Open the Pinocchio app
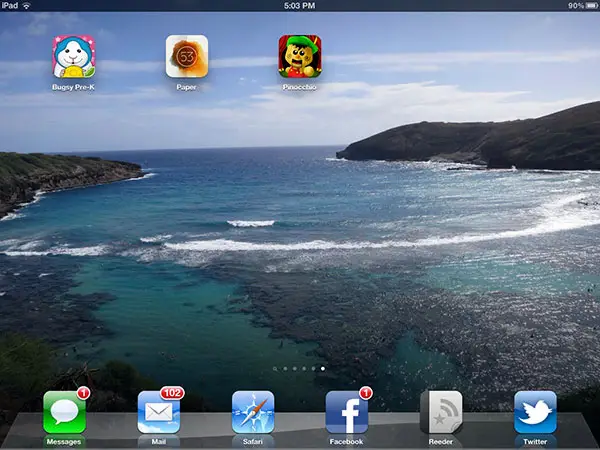 [299, 56]
